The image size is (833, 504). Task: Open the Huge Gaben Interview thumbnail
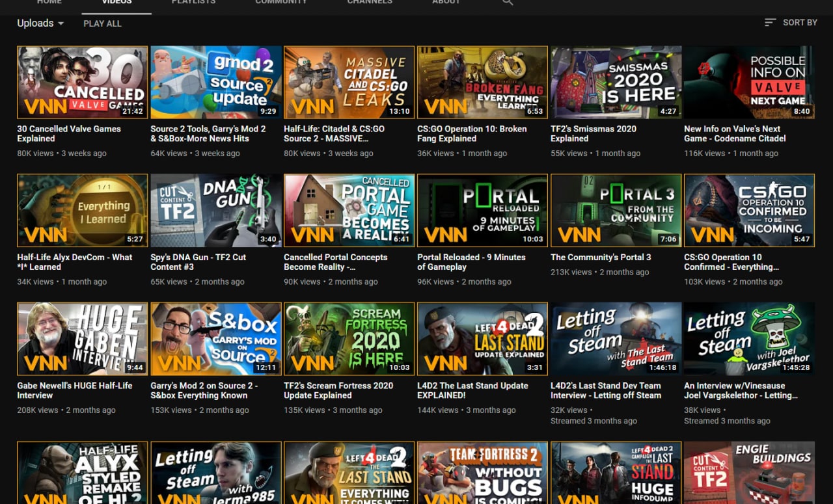82,339
